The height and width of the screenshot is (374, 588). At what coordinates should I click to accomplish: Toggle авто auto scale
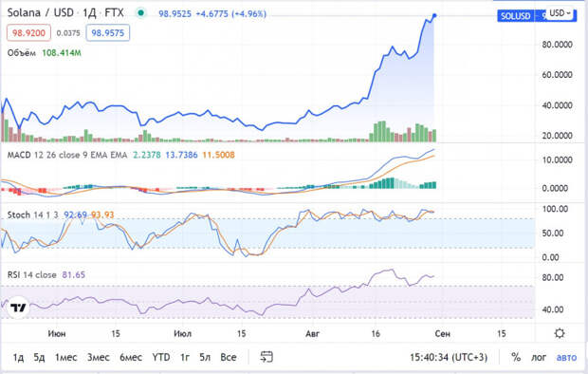point(566,357)
